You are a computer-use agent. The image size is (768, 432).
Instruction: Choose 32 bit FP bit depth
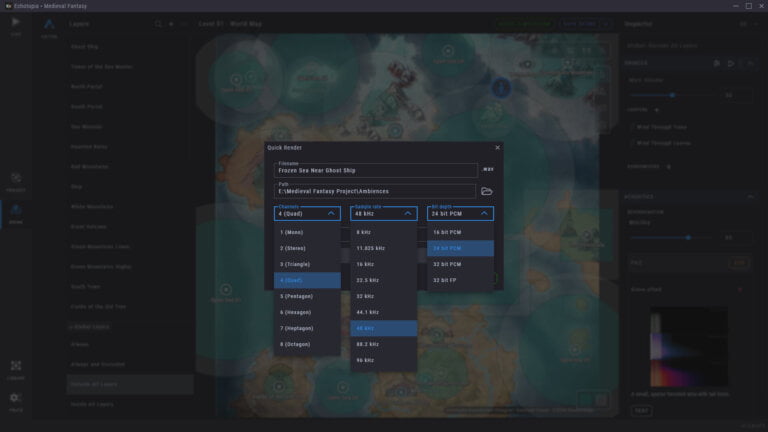(460, 280)
